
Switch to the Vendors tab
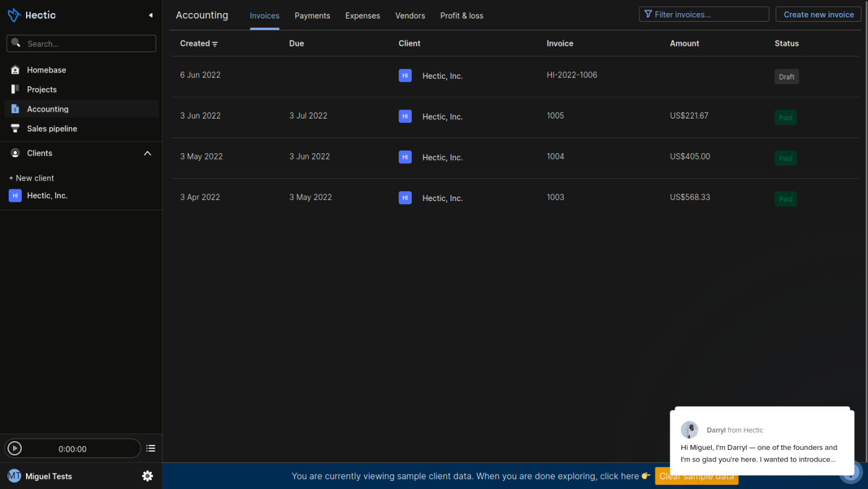click(x=410, y=16)
